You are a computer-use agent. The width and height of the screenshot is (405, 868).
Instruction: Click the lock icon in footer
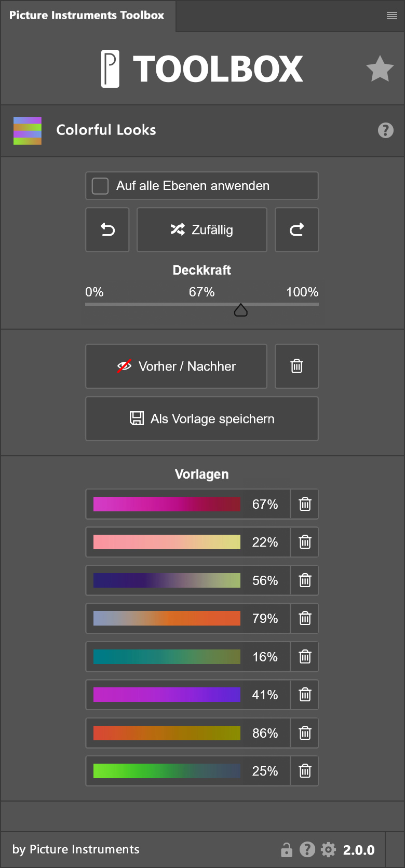tap(286, 850)
